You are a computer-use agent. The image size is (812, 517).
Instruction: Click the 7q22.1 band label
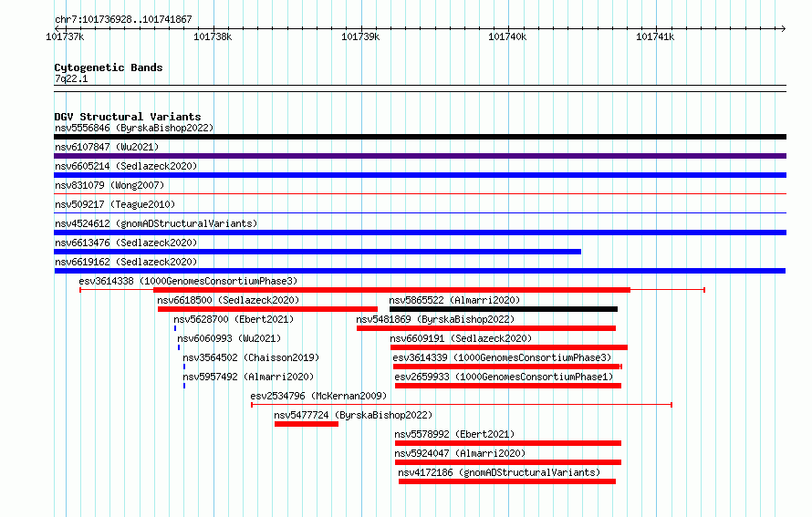71,78
